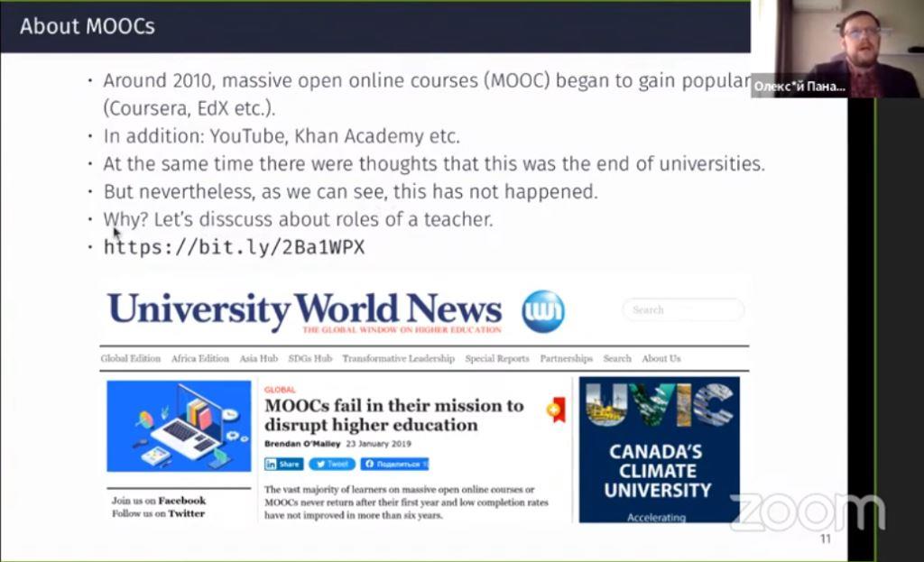Open the Special Reports menu item

497,358
